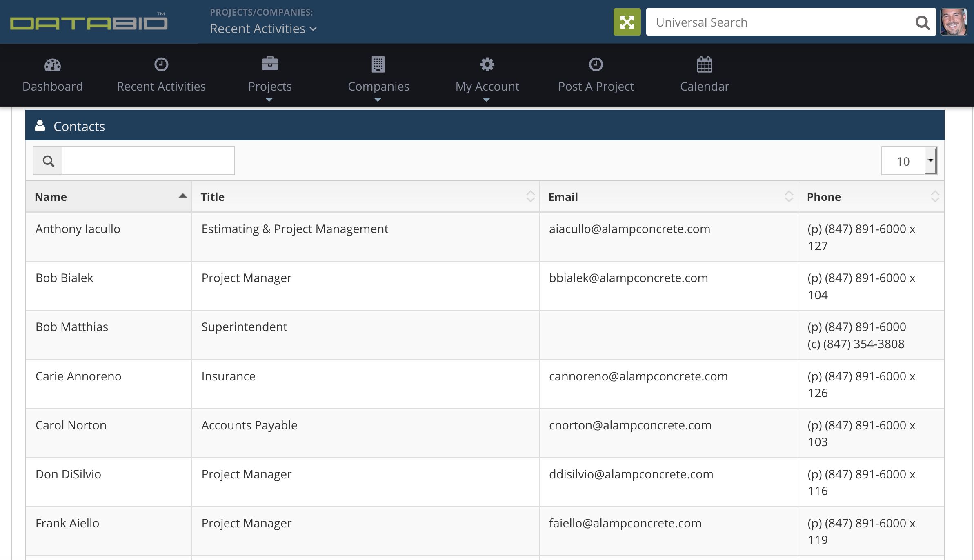Open the My Account menu label
This screenshot has height=560, width=974.
[487, 87]
